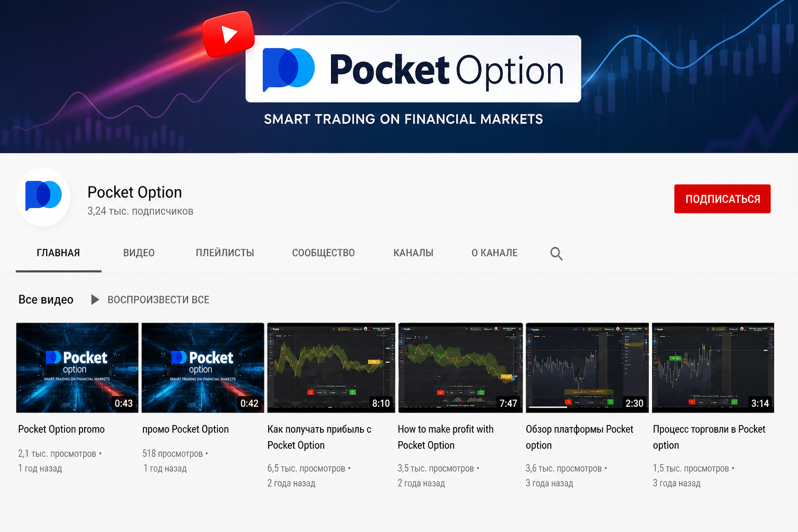Click the title промо Pocket Option

[x=185, y=429]
